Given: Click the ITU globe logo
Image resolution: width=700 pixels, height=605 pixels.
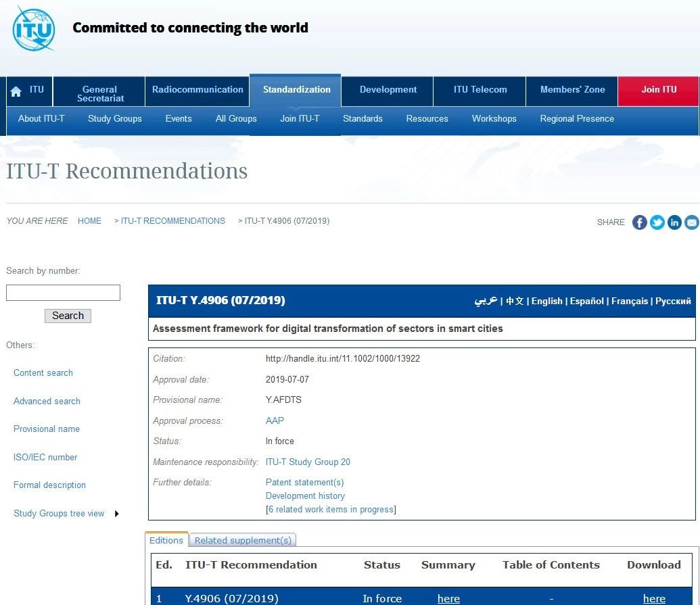Looking at the screenshot, I should pyautogui.click(x=34, y=29).
